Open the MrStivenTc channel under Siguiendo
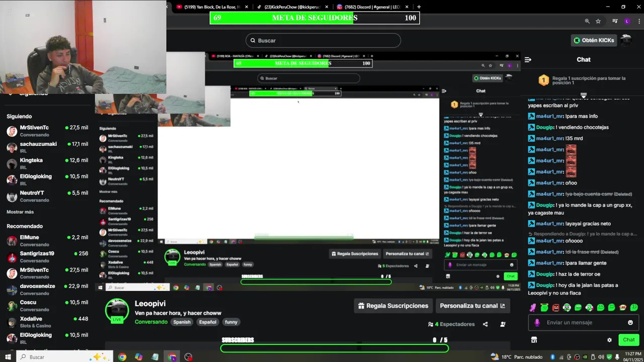Viewport: 644px width, 362px height. click(x=47, y=131)
